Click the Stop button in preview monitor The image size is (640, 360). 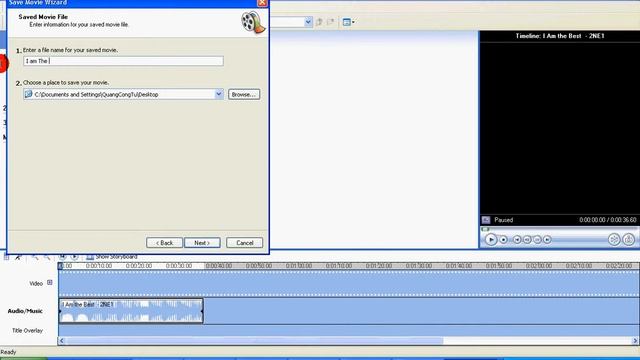click(504, 240)
